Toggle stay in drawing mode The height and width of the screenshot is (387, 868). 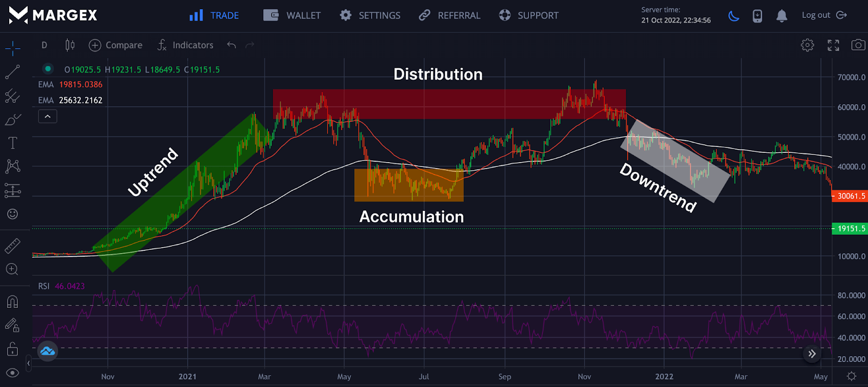(x=12, y=325)
